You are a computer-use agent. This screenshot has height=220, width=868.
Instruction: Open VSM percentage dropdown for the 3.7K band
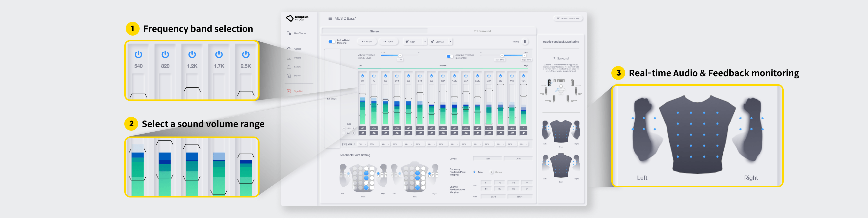click(x=477, y=144)
